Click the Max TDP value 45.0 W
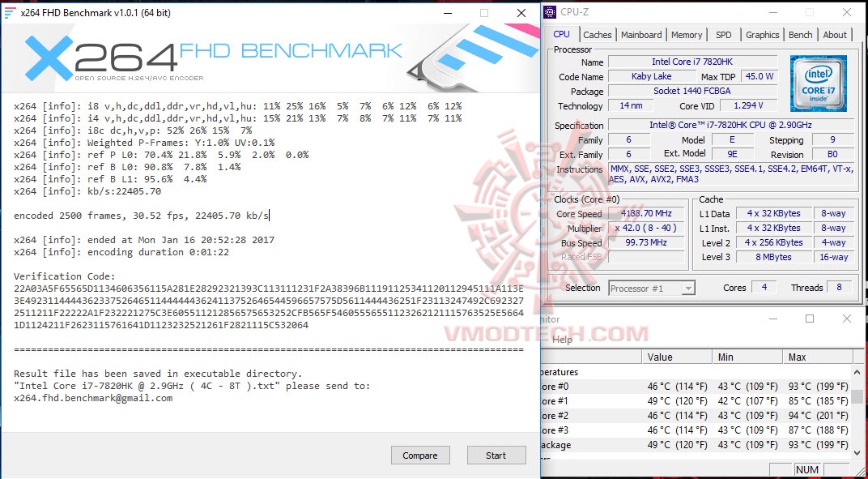This screenshot has width=868, height=479. [758, 76]
